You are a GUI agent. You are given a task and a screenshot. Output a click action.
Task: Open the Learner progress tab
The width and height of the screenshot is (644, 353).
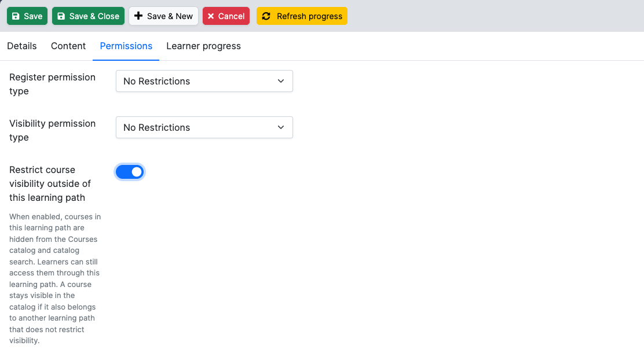tap(203, 46)
